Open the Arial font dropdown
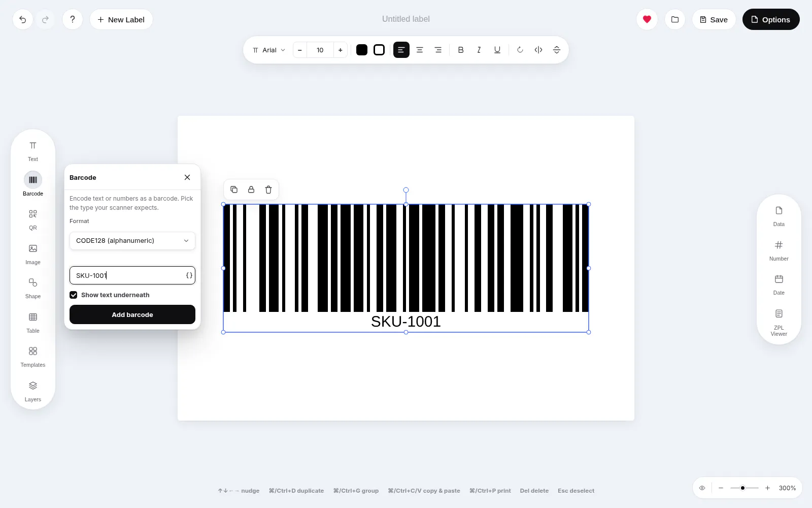 (269, 50)
